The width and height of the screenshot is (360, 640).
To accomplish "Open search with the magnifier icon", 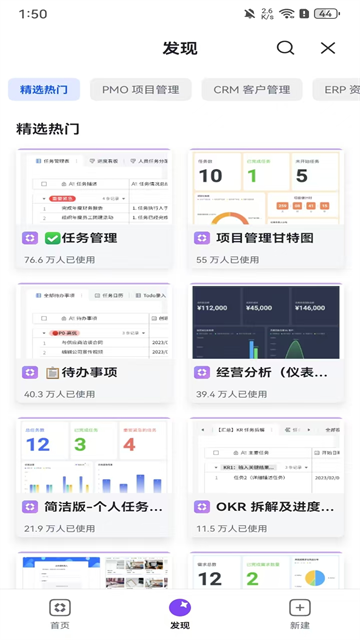I will (x=285, y=48).
